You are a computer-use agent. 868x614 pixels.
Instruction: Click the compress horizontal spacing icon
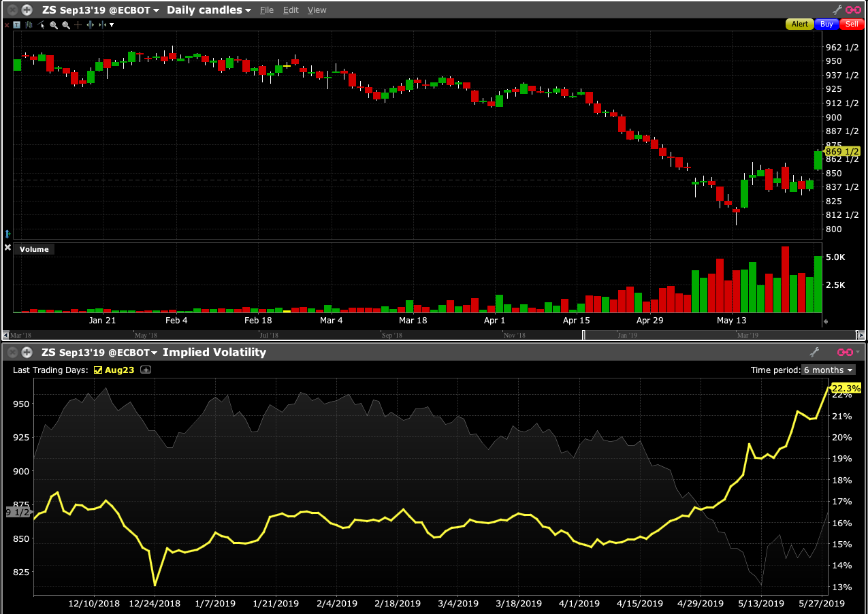tap(102, 25)
